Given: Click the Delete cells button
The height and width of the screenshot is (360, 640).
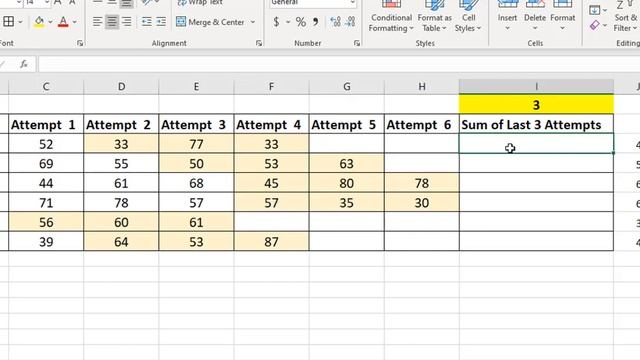Looking at the screenshot, I should [x=535, y=16].
